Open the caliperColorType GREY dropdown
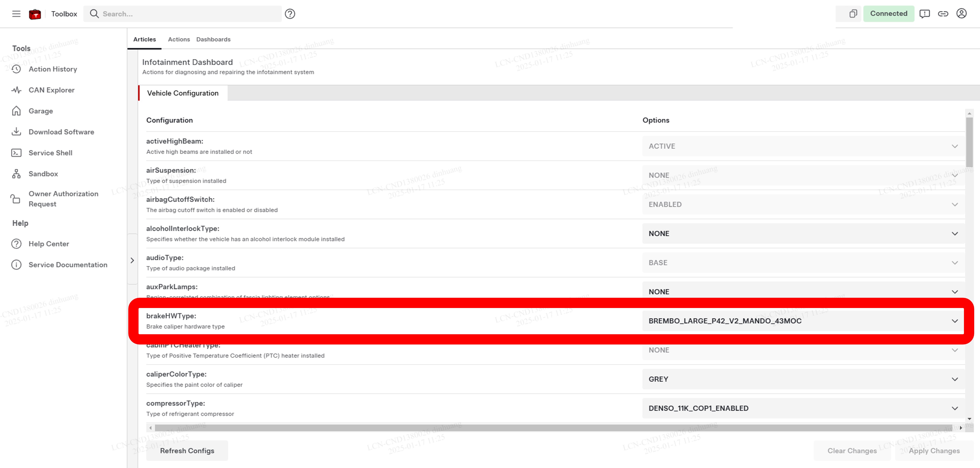This screenshot has height=468, width=980. point(803,379)
